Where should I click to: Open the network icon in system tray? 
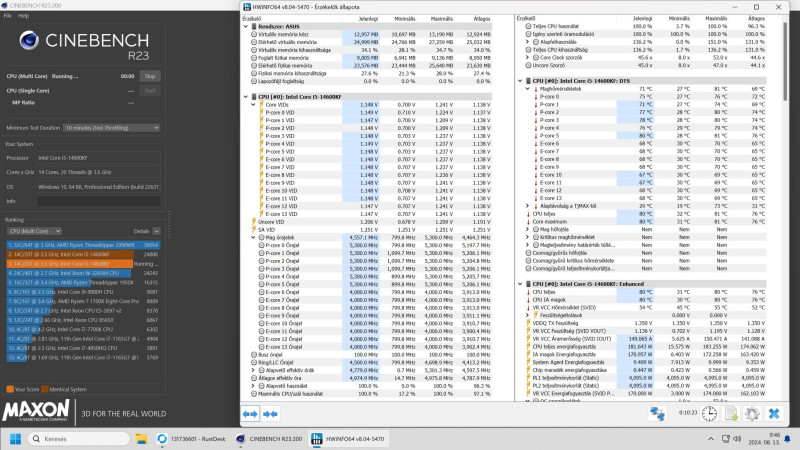coord(726,439)
